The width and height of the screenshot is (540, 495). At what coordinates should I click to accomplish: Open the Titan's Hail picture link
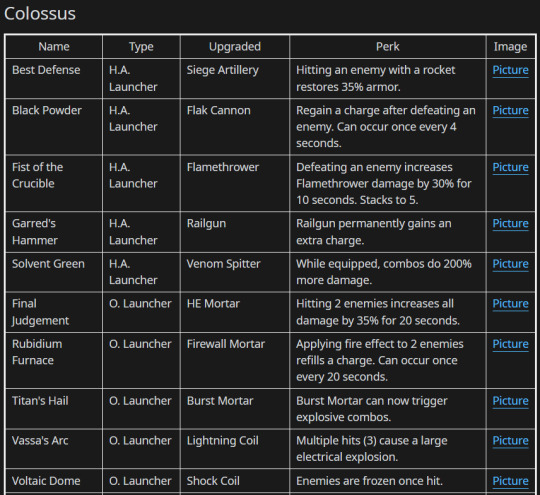coord(510,401)
